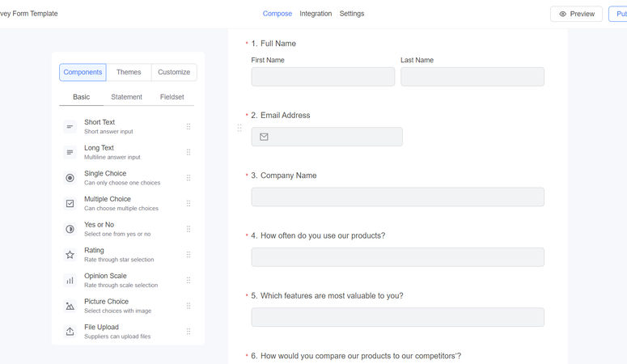The width and height of the screenshot is (627, 364).
Task: Switch to the Themes tab
Action: [x=129, y=72]
